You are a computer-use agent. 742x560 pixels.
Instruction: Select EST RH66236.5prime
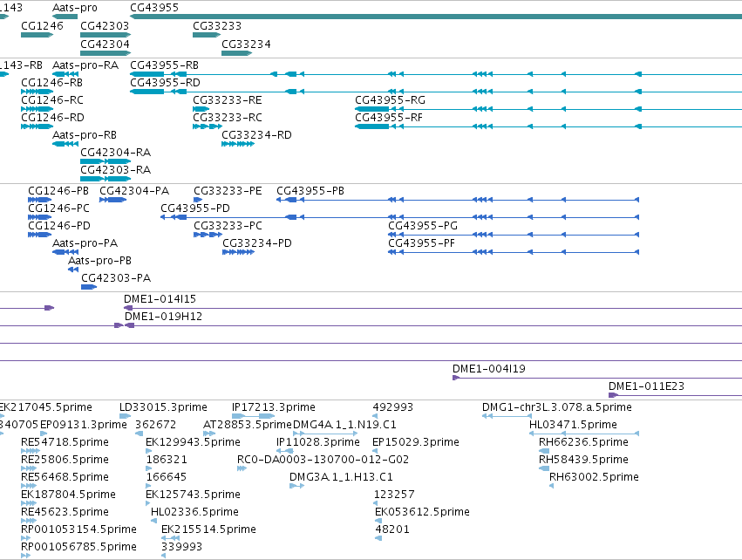(544, 451)
